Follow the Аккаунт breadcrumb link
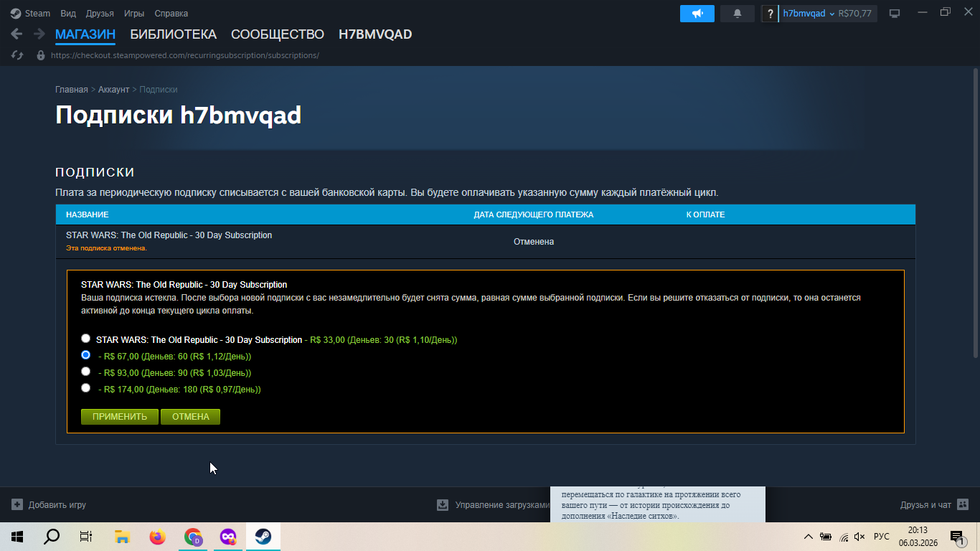980x551 pixels. pos(113,90)
